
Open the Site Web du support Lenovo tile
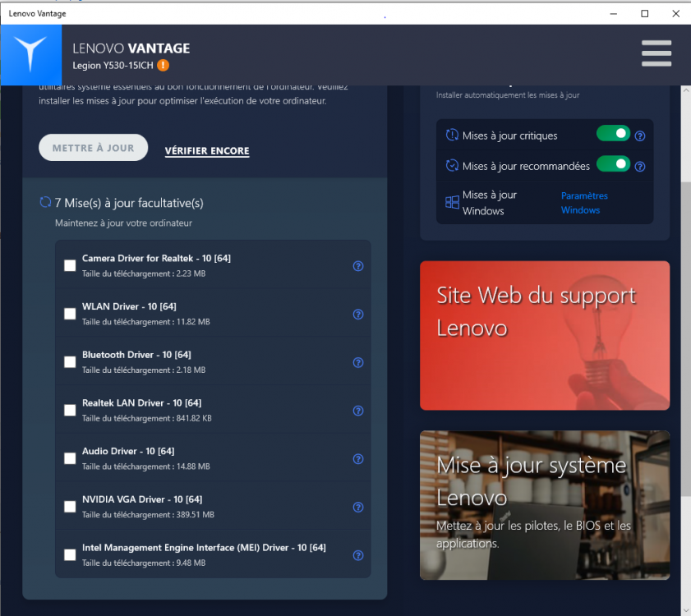point(544,335)
